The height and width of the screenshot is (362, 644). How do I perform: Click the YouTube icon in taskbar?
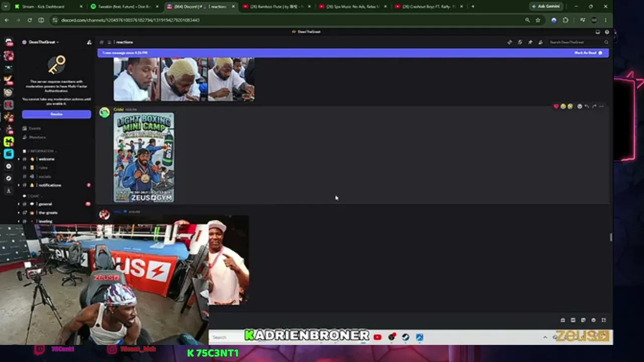tap(377, 337)
